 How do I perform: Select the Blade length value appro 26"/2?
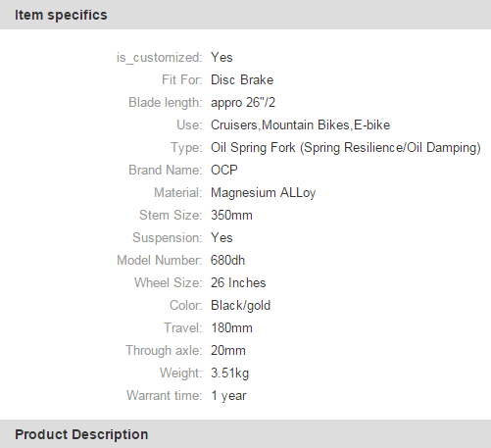pos(243,103)
